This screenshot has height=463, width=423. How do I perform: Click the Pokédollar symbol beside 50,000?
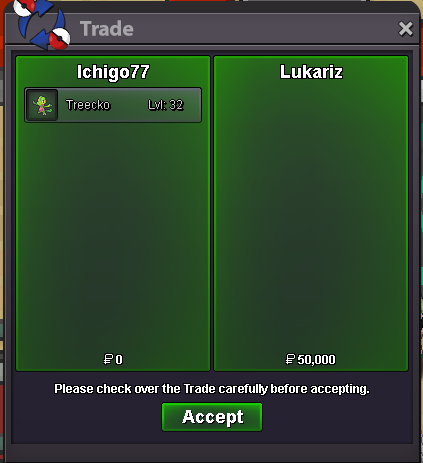290,359
